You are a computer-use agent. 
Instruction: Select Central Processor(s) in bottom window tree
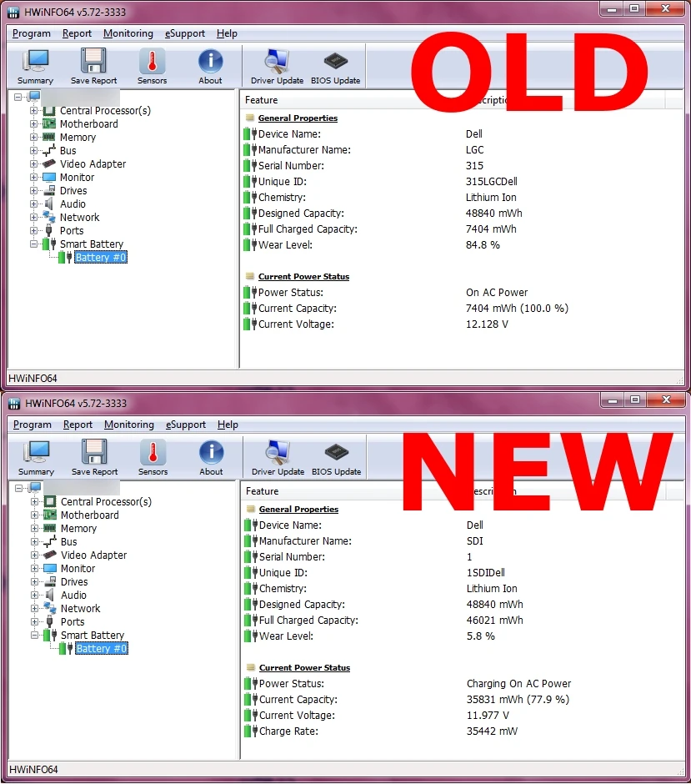click(x=106, y=501)
